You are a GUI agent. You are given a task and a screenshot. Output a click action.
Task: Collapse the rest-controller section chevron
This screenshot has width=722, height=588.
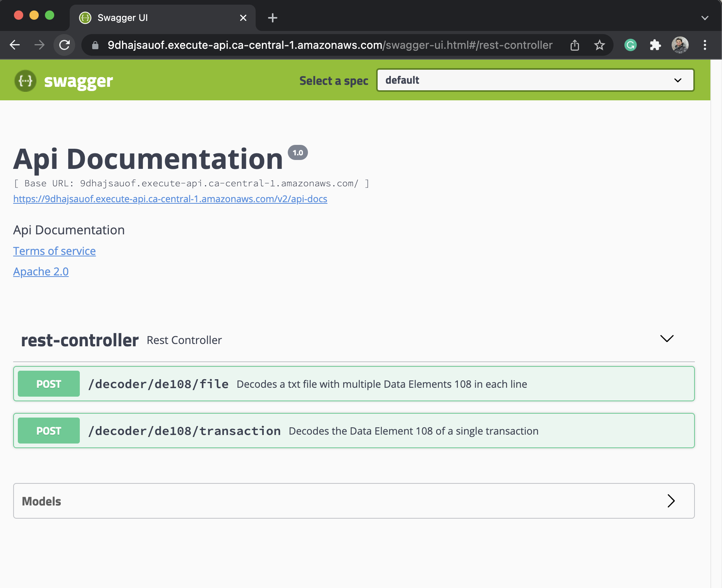667,339
